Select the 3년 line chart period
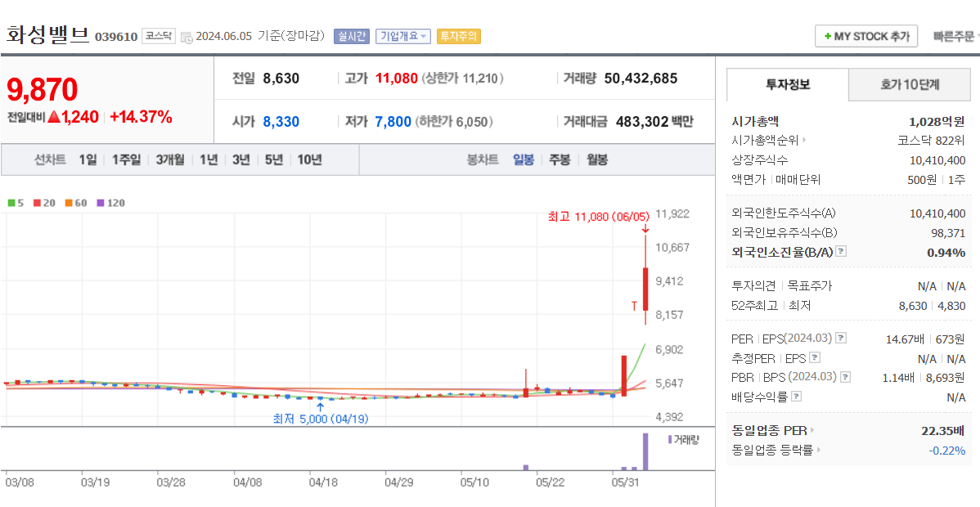Viewport: 980px width, 507px height. click(x=241, y=159)
